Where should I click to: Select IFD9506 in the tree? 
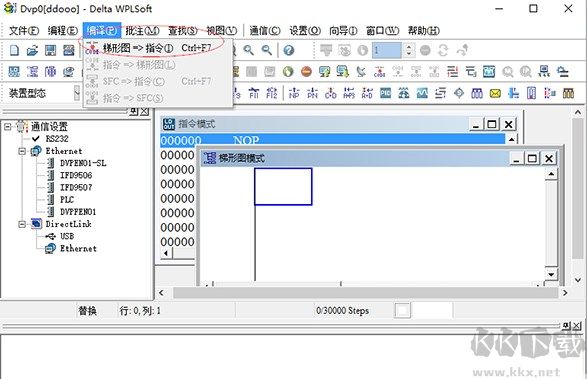click(x=76, y=175)
